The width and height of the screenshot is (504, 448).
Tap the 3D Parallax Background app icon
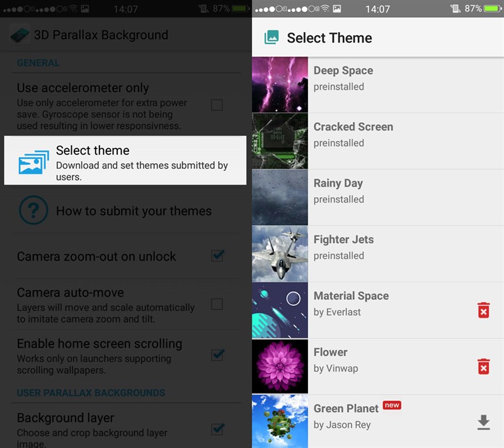pyautogui.click(x=20, y=35)
